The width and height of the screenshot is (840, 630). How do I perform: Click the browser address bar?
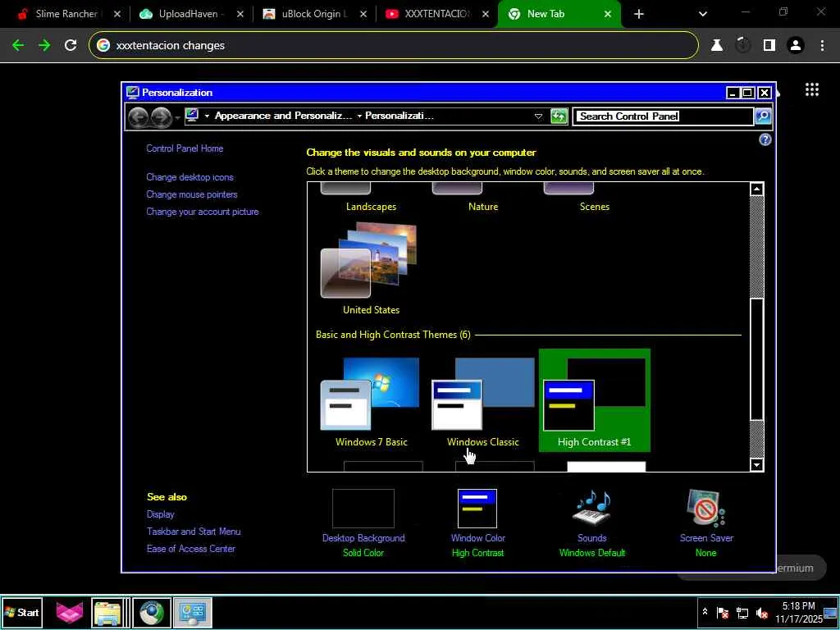click(393, 46)
